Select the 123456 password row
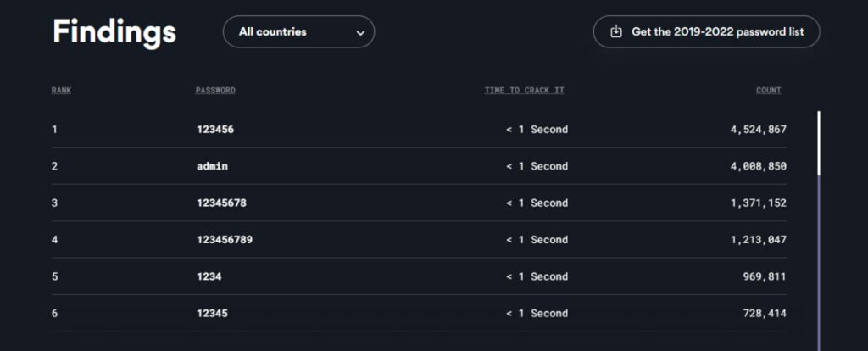The width and height of the screenshot is (868, 351). [419, 130]
